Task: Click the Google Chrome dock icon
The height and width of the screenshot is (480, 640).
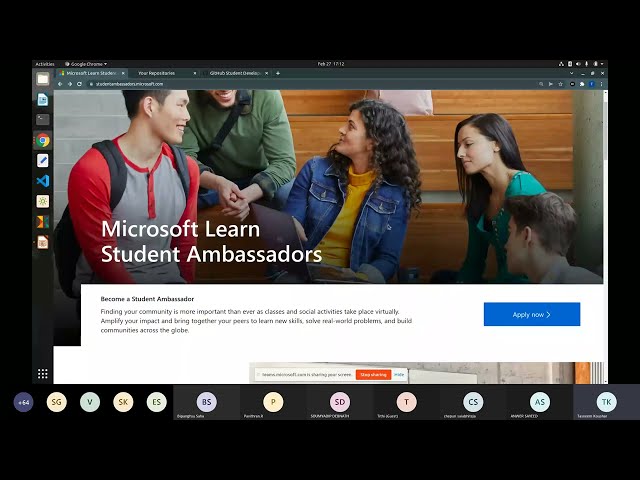Action: pos(42,140)
